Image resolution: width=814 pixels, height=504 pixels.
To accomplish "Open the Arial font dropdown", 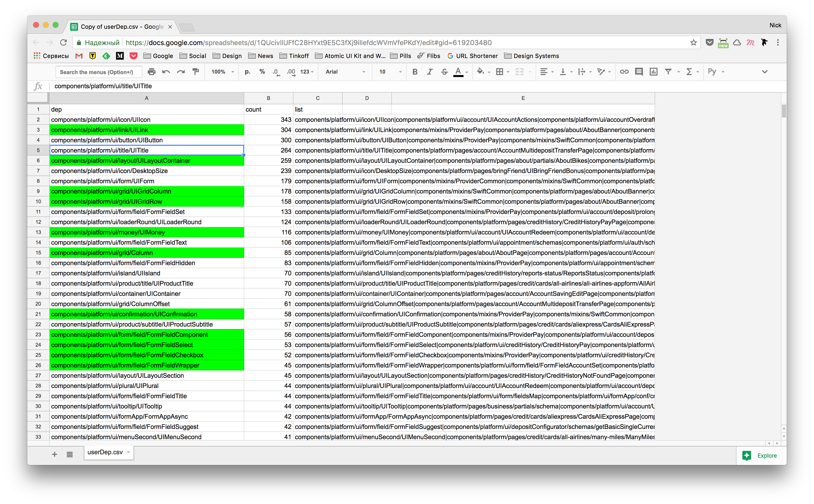I will pyautogui.click(x=345, y=72).
